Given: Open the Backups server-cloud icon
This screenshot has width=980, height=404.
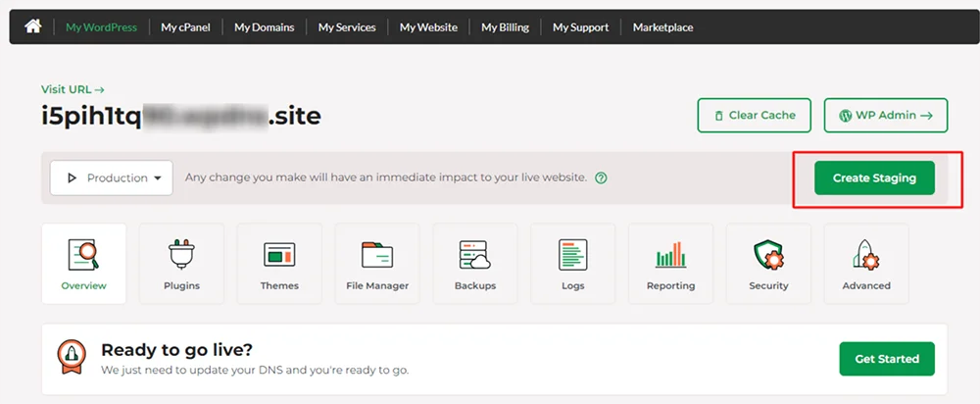Looking at the screenshot, I should (474, 255).
